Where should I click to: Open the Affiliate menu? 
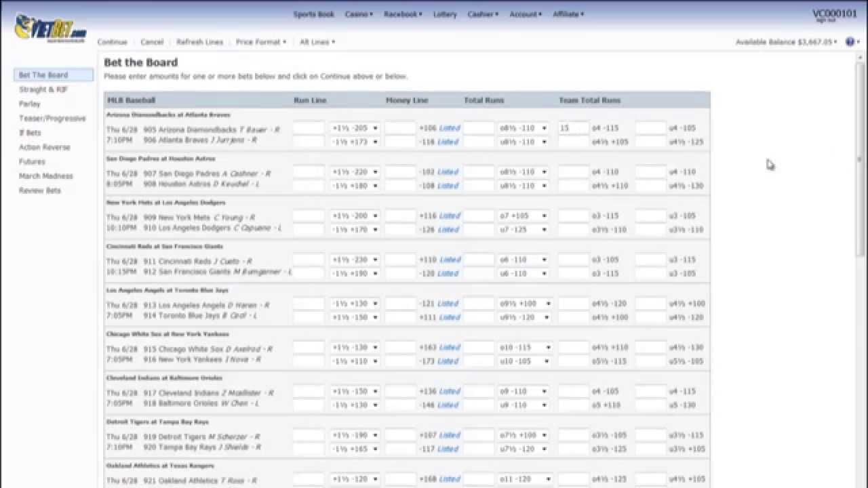(568, 14)
